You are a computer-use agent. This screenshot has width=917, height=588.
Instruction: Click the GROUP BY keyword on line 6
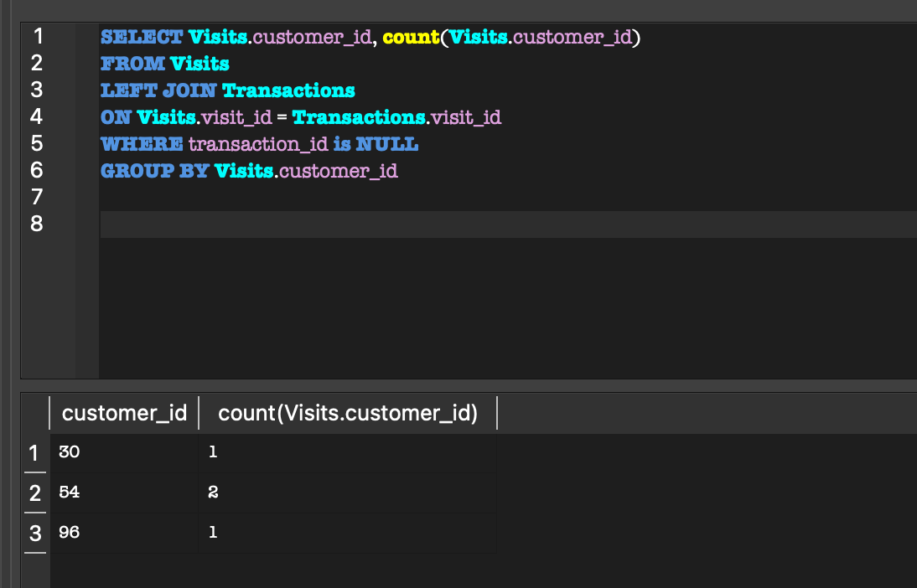(x=154, y=171)
